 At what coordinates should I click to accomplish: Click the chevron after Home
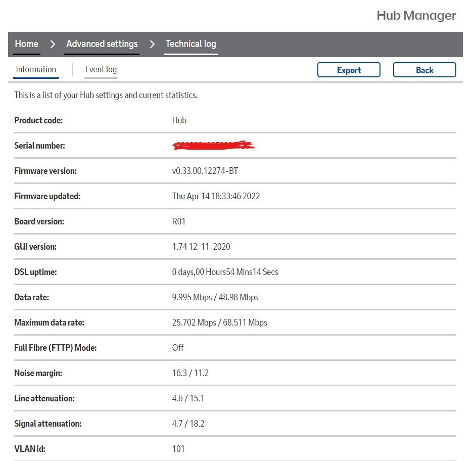52,44
